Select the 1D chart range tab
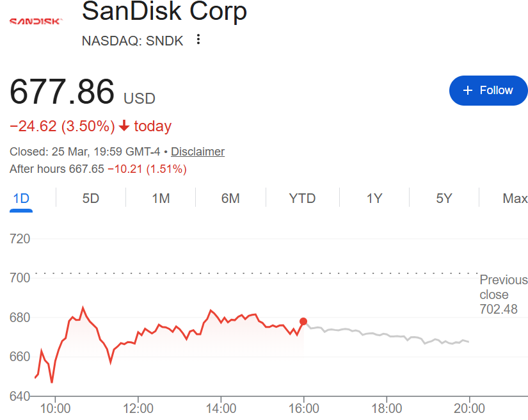Screen dimensions: 528x420 pos(21,198)
